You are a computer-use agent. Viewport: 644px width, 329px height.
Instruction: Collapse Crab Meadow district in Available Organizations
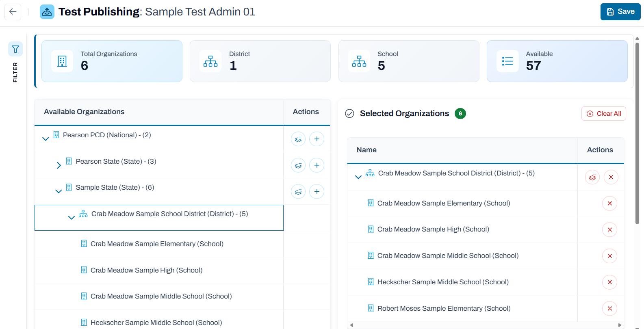tap(72, 218)
